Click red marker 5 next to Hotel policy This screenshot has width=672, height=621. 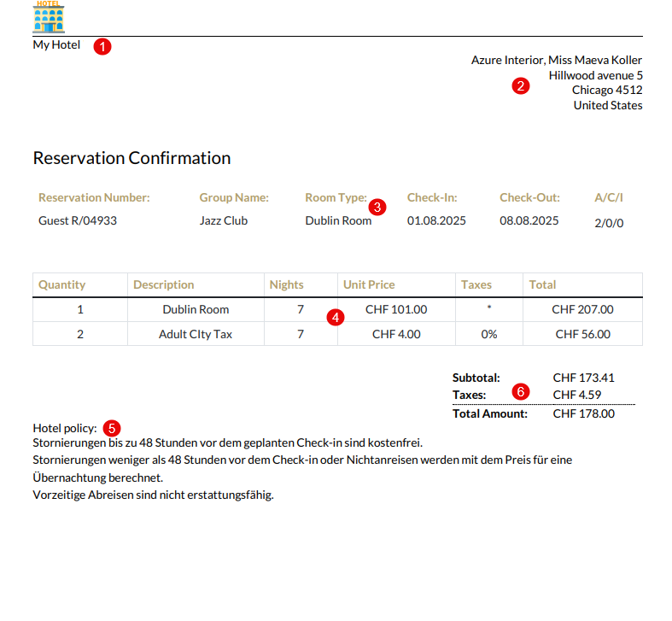click(112, 427)
